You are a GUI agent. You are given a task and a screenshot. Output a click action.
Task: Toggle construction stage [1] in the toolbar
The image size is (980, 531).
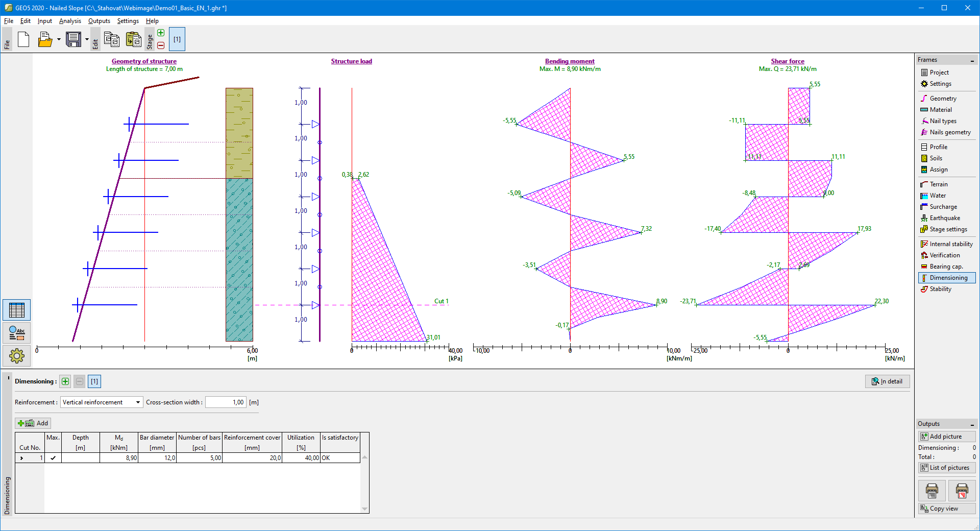coord(177,39)
